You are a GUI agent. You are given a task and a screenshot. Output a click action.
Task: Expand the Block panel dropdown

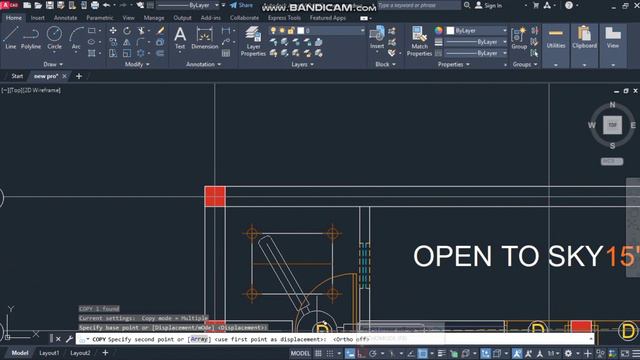point(386,64)
